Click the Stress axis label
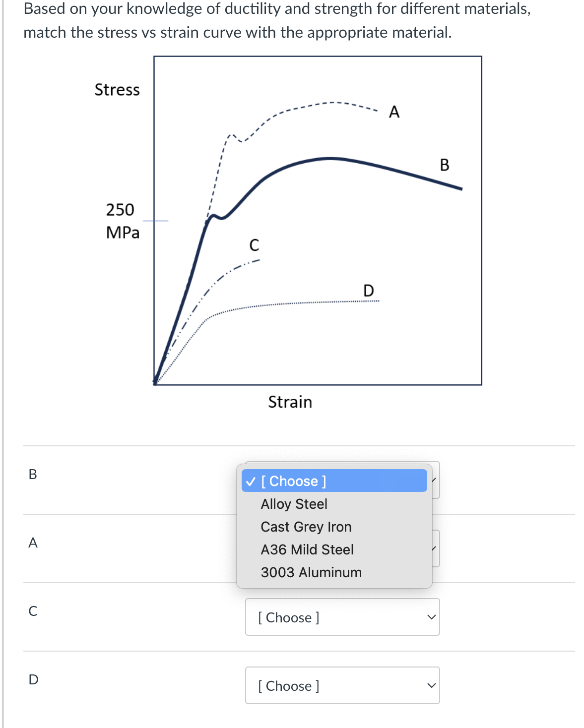This screenshot has width=584, height=728. [x=117, y=90]
